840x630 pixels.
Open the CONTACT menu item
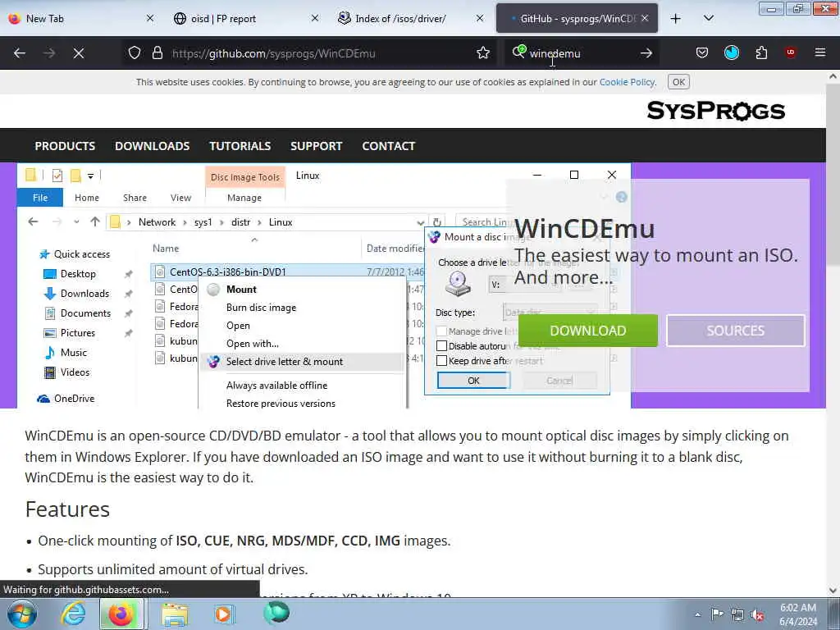point(388,146)
